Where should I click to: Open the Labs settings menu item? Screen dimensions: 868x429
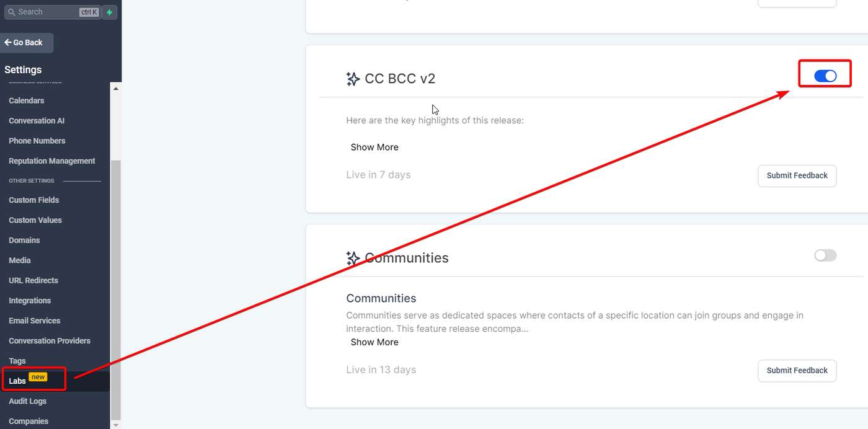[17, 381]
